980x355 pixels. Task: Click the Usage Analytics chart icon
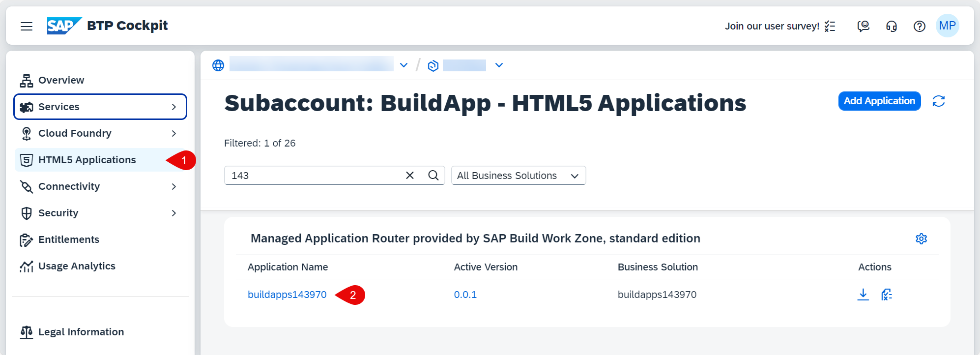click(27, 266)
